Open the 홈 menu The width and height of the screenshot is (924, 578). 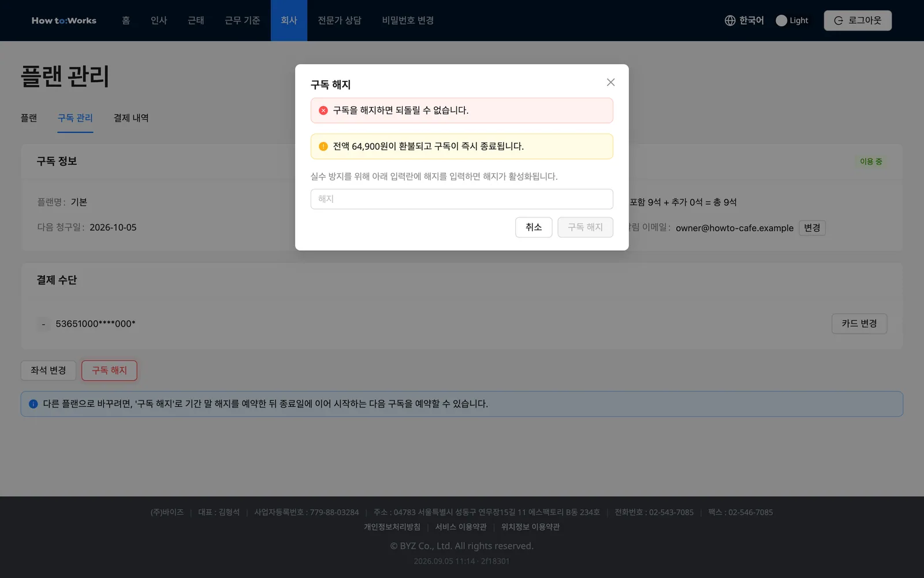[x=126, y=20]
